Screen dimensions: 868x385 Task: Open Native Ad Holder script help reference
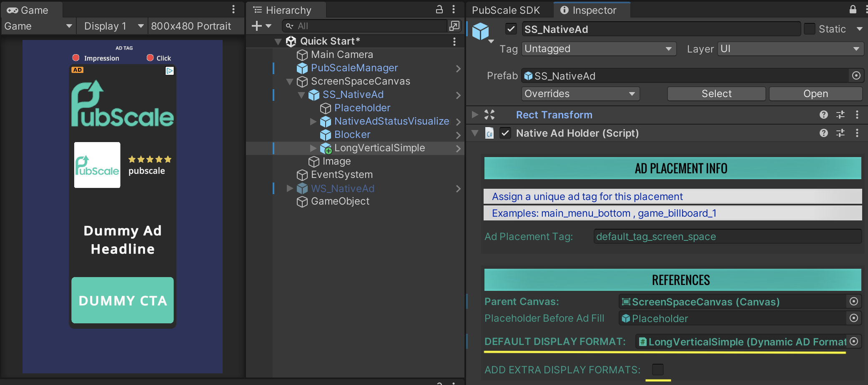823,133
